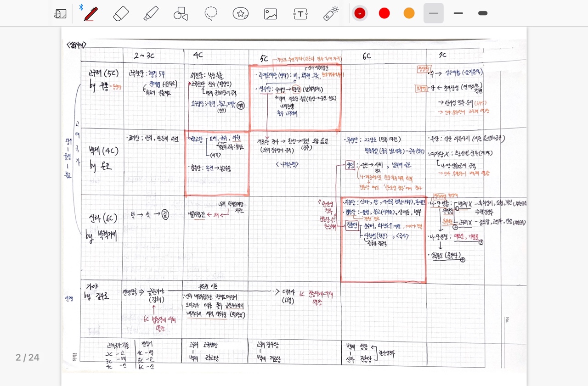Select the Image insert tool
Screen dimensions: 588x386
click(x=271, y=14)
